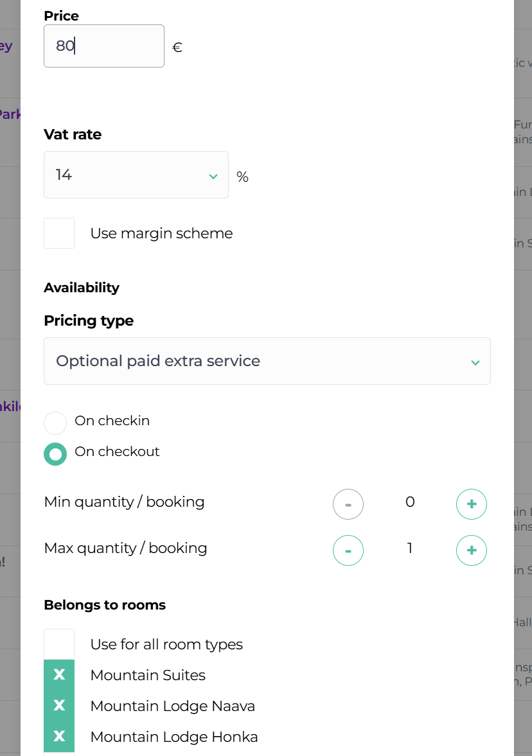Viewport: 532px width, 756px height.
Task: Click the Price input field
Action: (104, 46)
